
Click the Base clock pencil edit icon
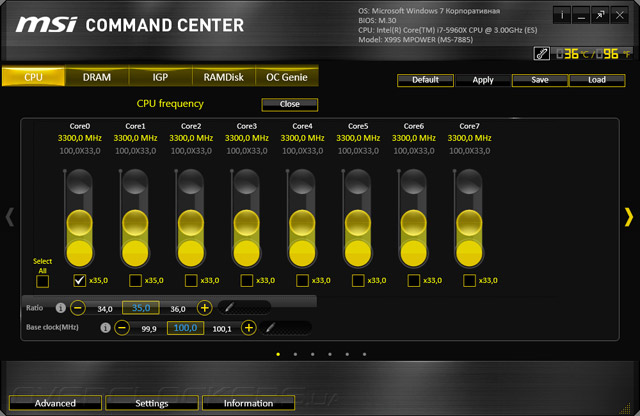(x=270, y=327)
